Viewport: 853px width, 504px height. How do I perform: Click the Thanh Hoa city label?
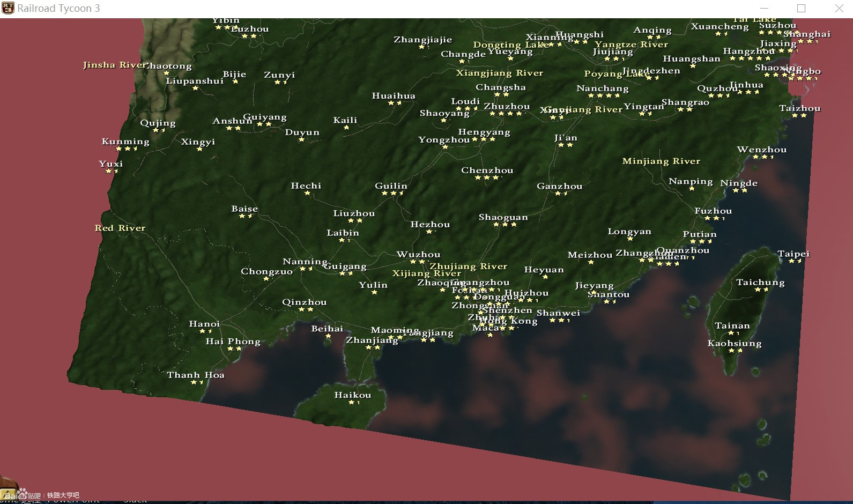point(196,375)
